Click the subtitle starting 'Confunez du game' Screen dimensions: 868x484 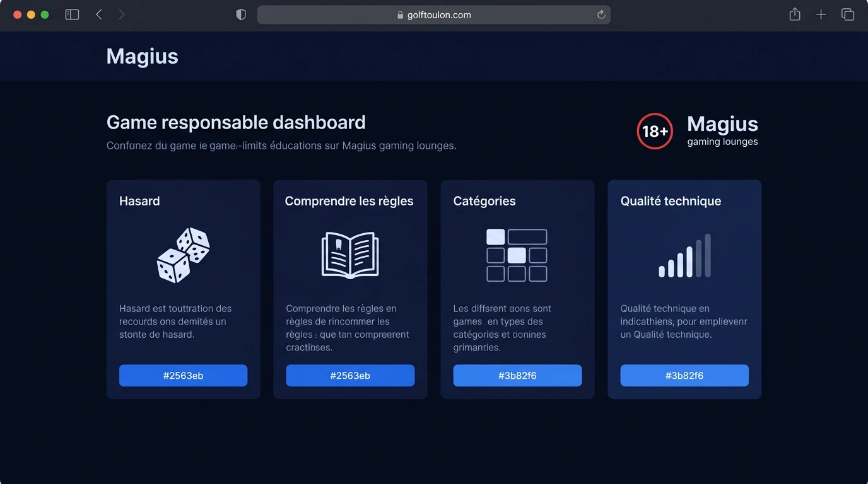(x=281, y=146)
